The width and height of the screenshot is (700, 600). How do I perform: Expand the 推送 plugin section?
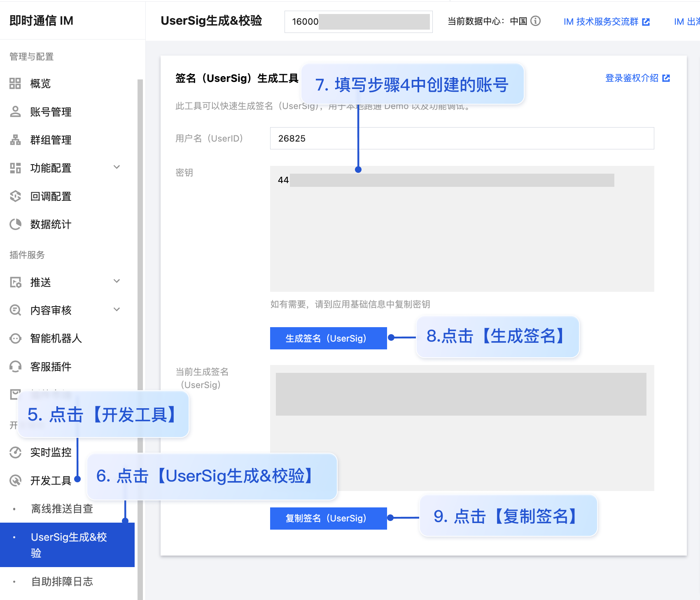(x=117, y=281)
